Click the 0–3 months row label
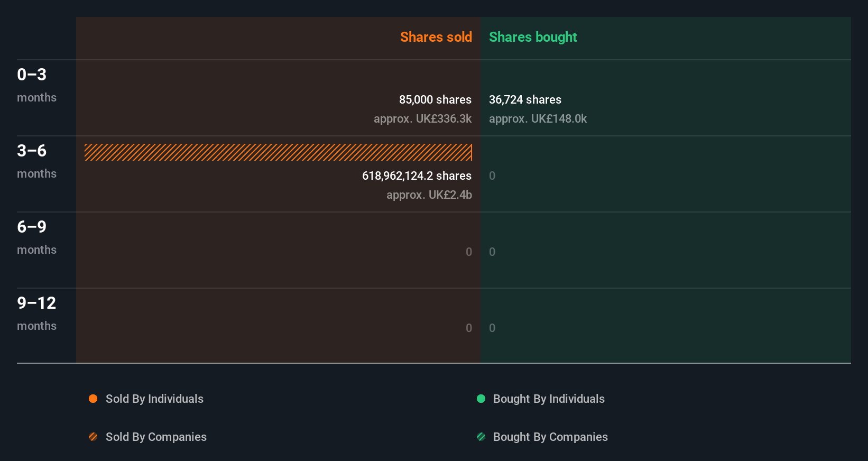868x461 pixels. (36, 85)
